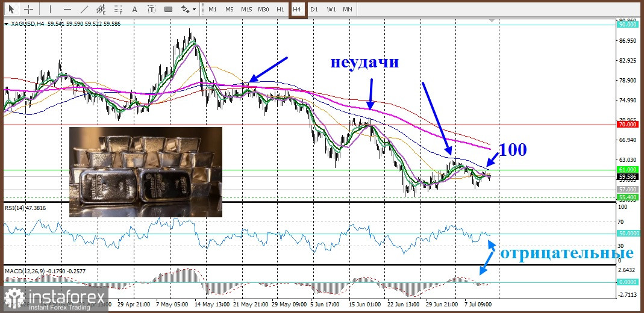
Task: Select the Fibonacci retracement tool
Action: click(118, 8)
